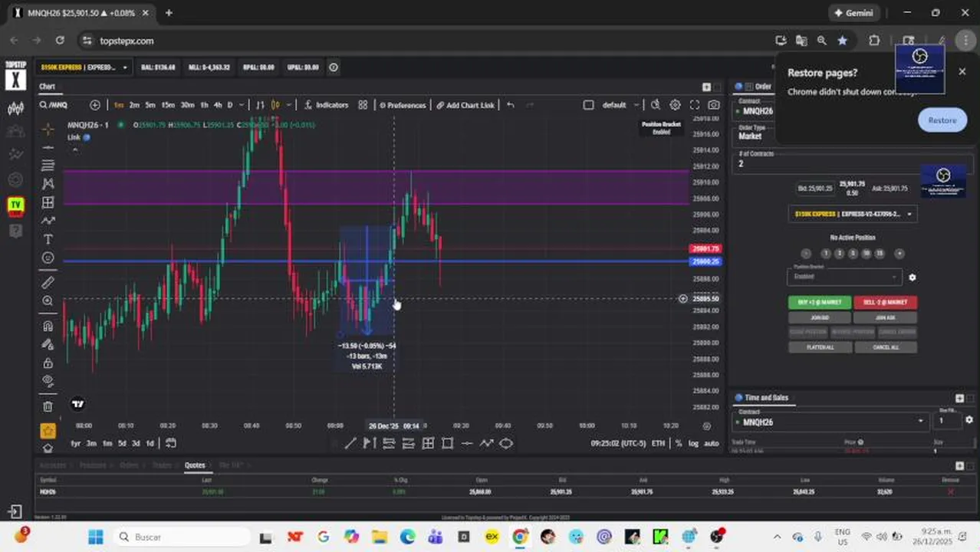
Task: Toggle log scale on chart
Action: pyautogui.click(x=693, y=443)
